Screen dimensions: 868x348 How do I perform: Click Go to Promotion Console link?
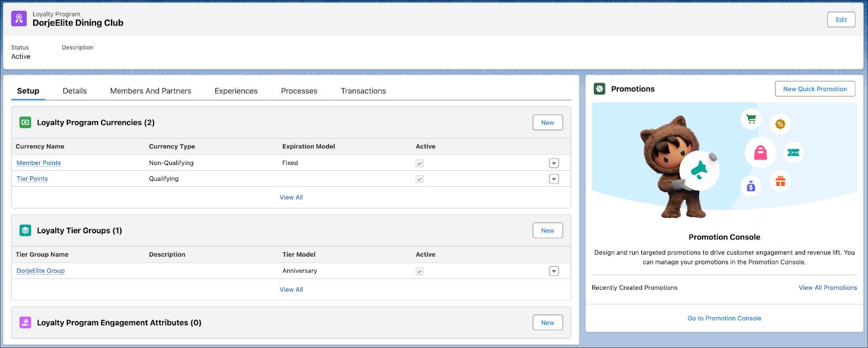pyautogui.click(x=724, y=319)
